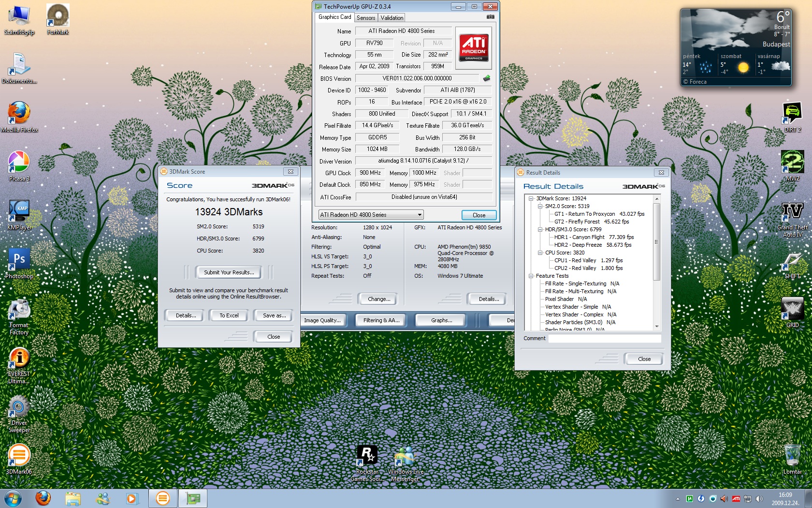
Task: Click Submit Your Results button
Action: [229, 272]
